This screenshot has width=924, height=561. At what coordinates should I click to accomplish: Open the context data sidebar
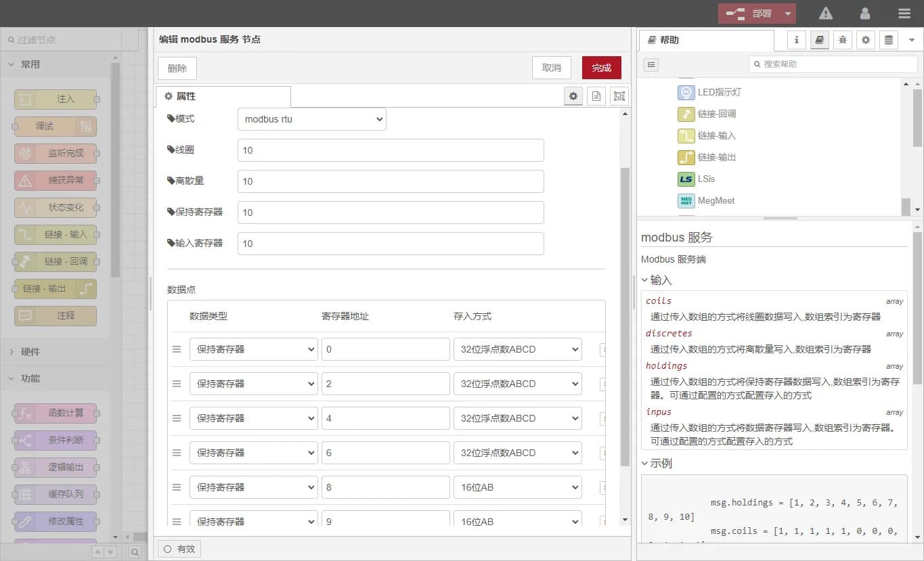coord(888,40)
